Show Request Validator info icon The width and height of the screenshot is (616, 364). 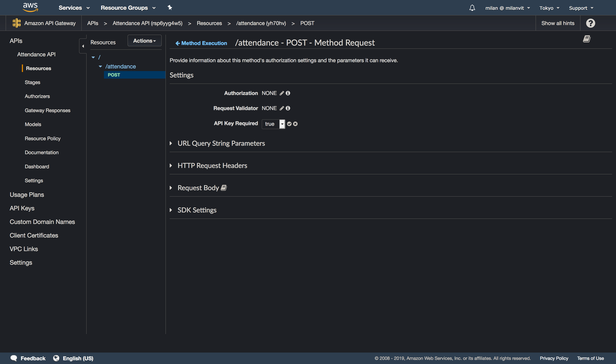[288, 108]
